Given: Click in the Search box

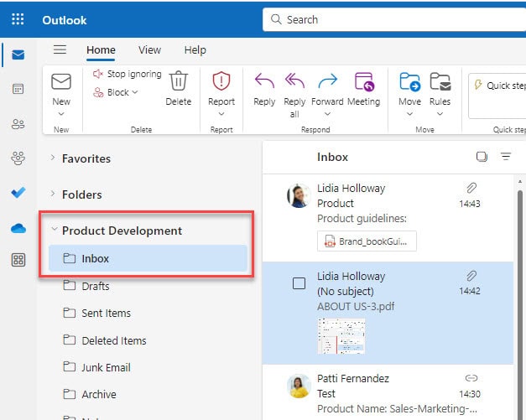Looking at the screenshot, I should 394,20.
